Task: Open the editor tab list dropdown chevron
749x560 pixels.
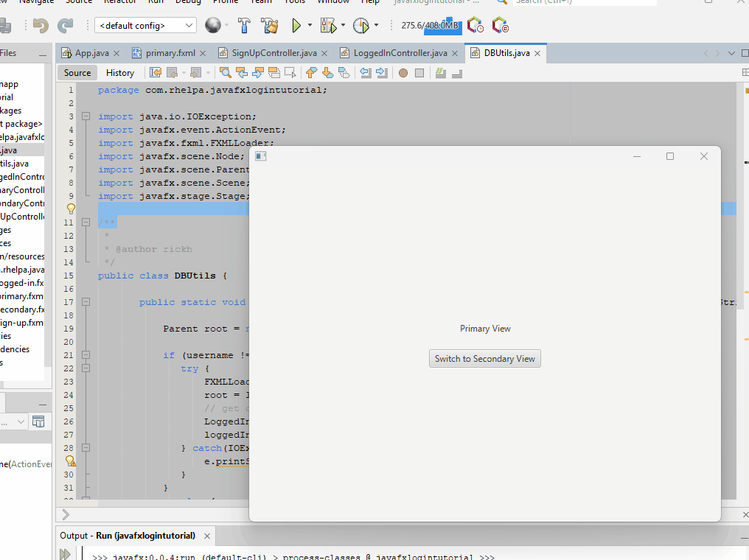Action: click(x=731, y=53)
